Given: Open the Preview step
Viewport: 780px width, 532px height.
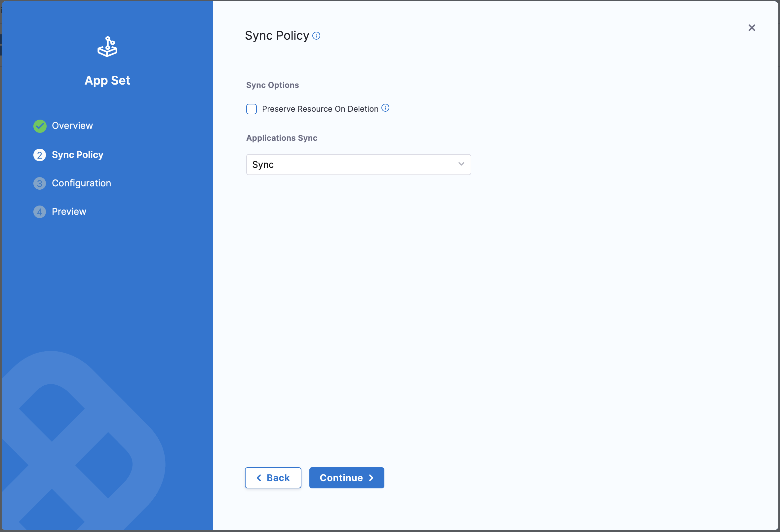Looking at the screenshot, I should 69,212.
